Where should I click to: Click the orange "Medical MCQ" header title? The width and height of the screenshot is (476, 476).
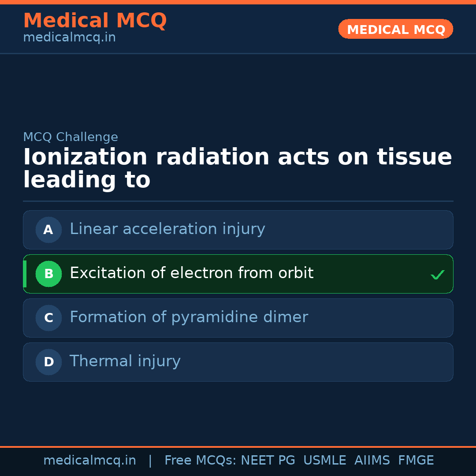pos(95,21)
